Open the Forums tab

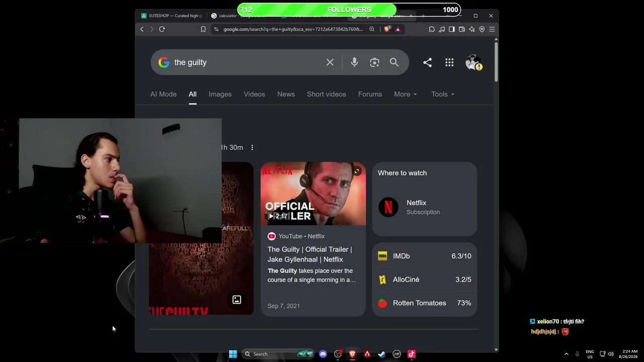370,94
